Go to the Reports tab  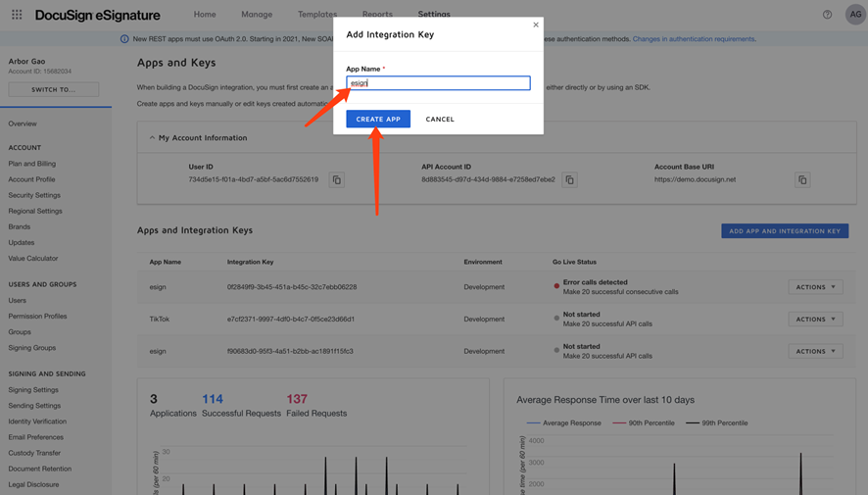click(377, 15)
